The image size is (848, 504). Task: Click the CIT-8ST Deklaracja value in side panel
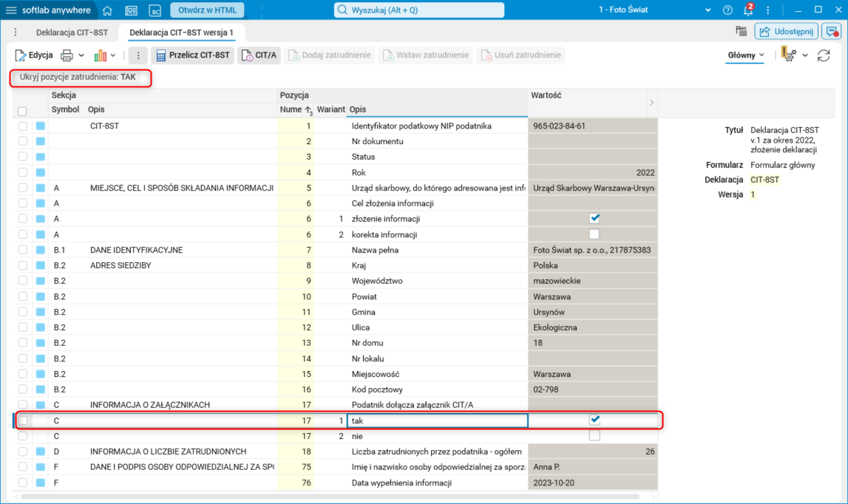pos(764,180)
